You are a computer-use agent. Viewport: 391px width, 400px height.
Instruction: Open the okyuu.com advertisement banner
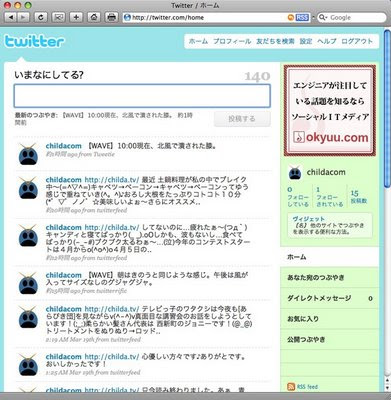coord(330,111)
